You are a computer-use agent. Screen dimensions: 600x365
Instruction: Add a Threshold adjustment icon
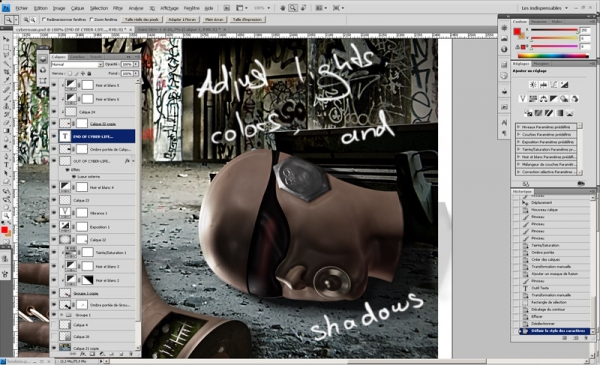pos(549,113)
